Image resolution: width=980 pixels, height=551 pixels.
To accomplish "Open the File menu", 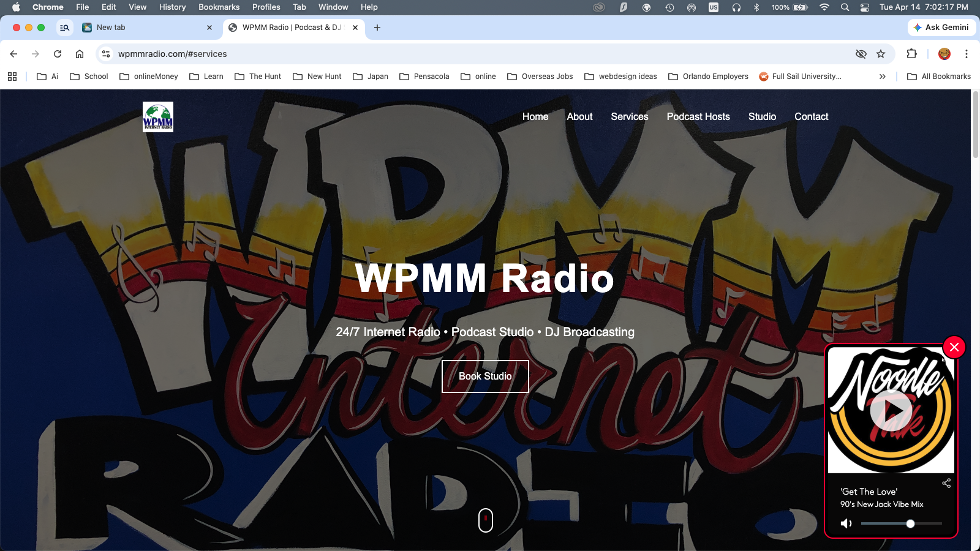I will point(83,7).
